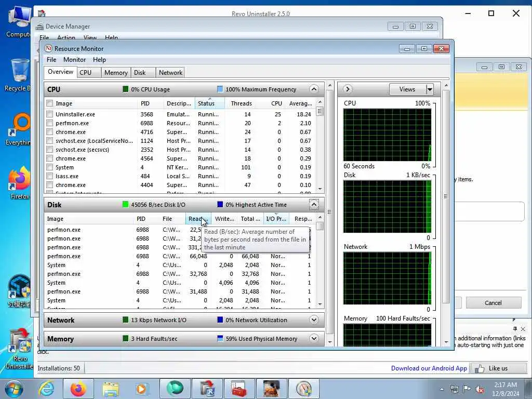
Task: Check svchost.exe (secsvcs) checkbox
Action: tap(50, 150)
